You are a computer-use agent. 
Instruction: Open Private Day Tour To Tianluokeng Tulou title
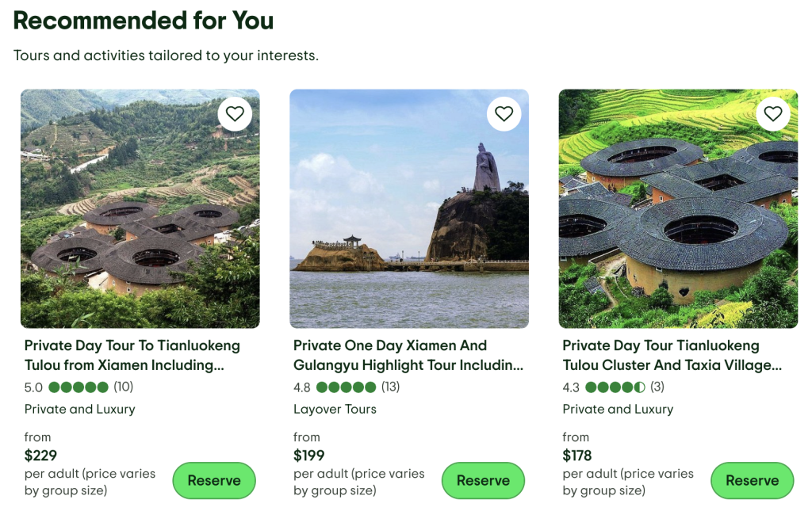pos(132,355)
